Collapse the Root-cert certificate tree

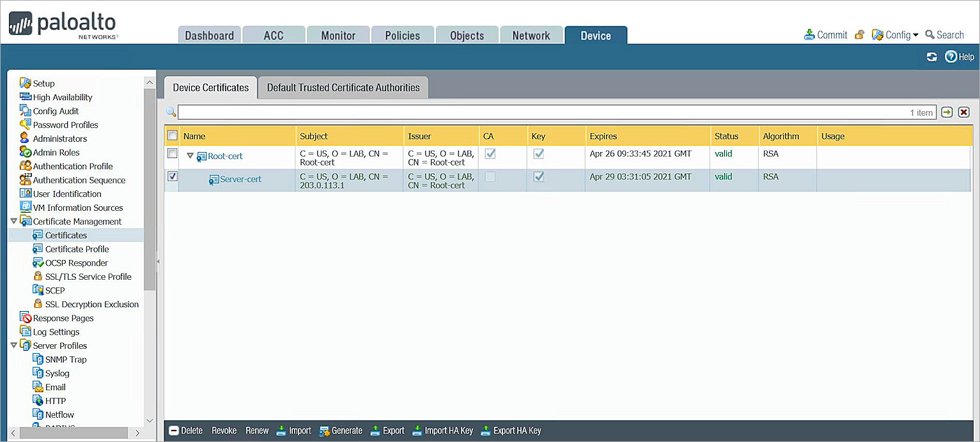point(189,155)
